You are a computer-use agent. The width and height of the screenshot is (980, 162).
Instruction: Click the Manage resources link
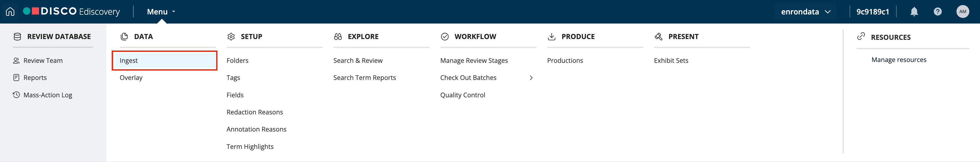(899, 60)
